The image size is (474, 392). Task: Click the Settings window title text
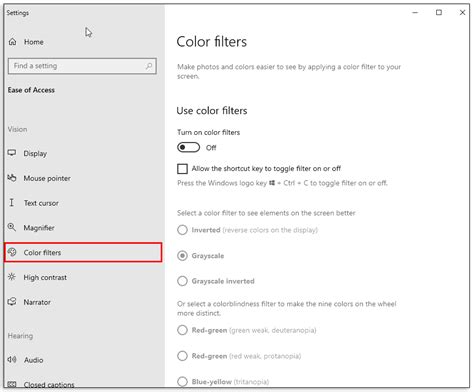[x=18, y=13]
